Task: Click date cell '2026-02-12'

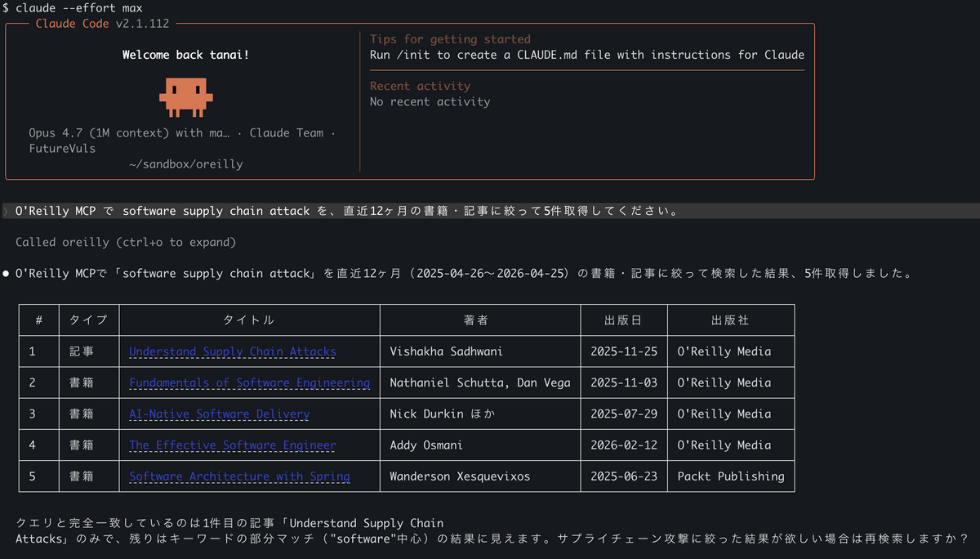Action: (624, 445)
